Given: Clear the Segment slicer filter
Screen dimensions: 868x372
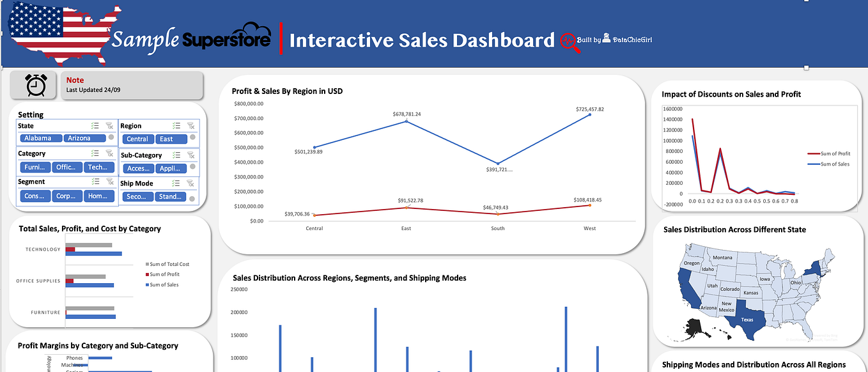Looking at the screenshot, I should tap(109, 182).
